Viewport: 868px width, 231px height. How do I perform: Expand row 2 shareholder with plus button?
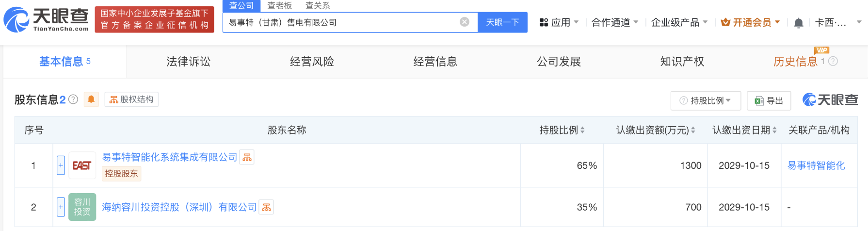61,207
